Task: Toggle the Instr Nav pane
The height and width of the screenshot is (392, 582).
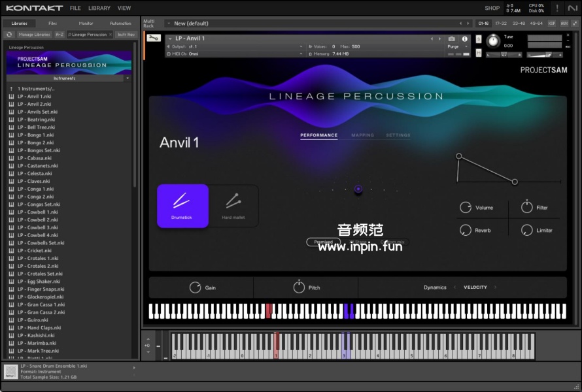Action: coord(126,35)
